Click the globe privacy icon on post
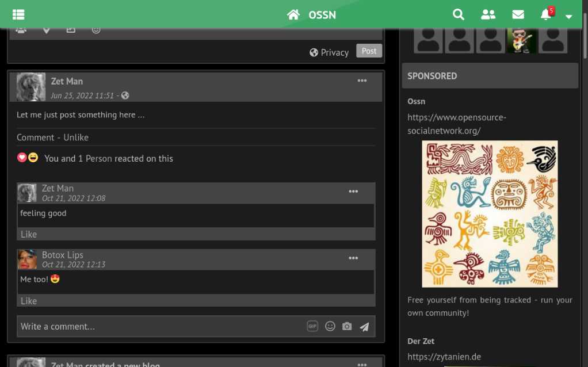Viewport: 588px width, 367px height. pos(125,95)
